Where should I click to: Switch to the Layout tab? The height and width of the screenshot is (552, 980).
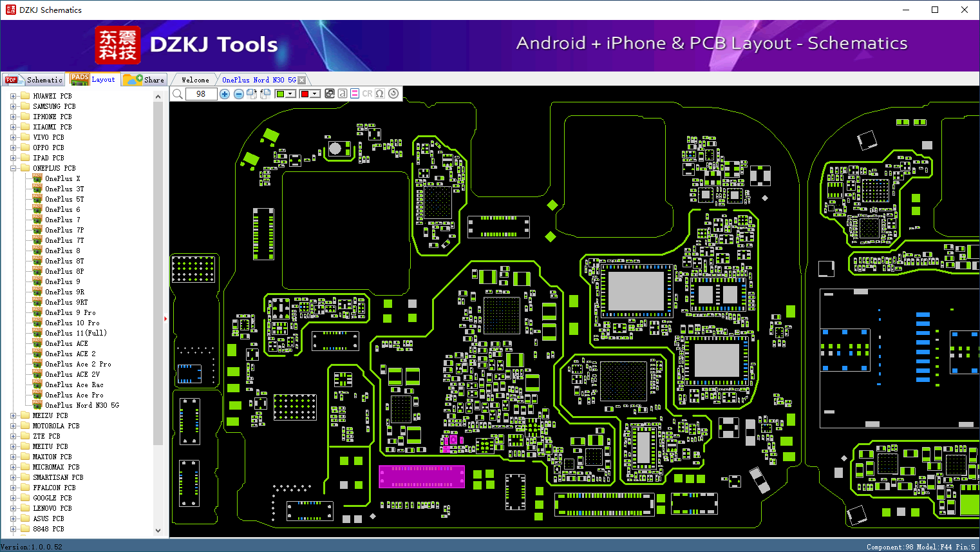(94, 79)
